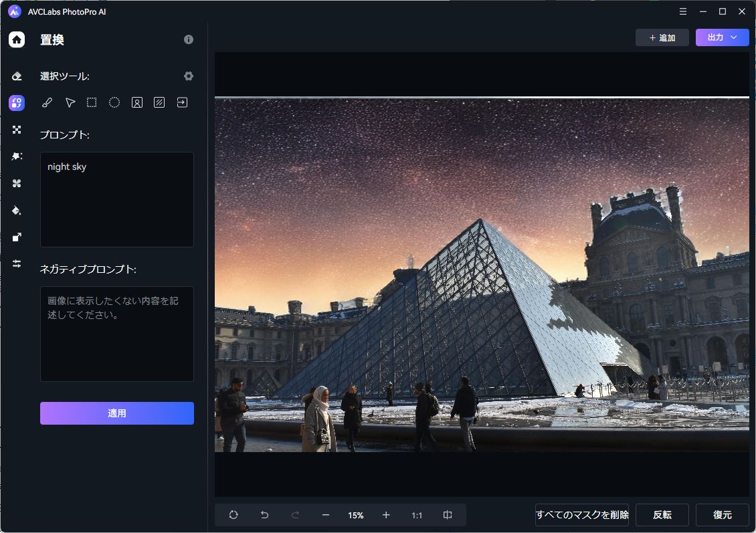Toggle the before/after compare view
Screen dimensions: 756x533
click(448, 515)
